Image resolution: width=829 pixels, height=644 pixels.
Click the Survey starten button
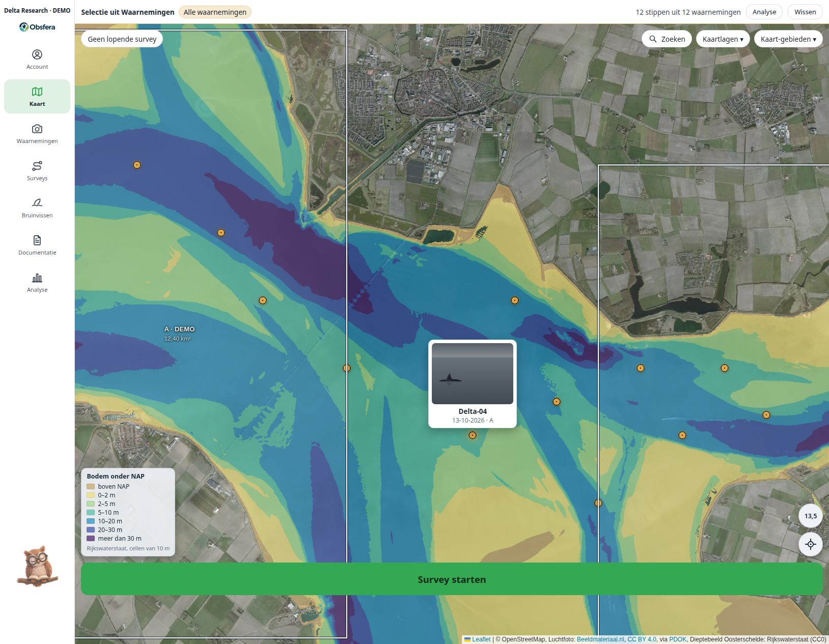click(452, 579)
